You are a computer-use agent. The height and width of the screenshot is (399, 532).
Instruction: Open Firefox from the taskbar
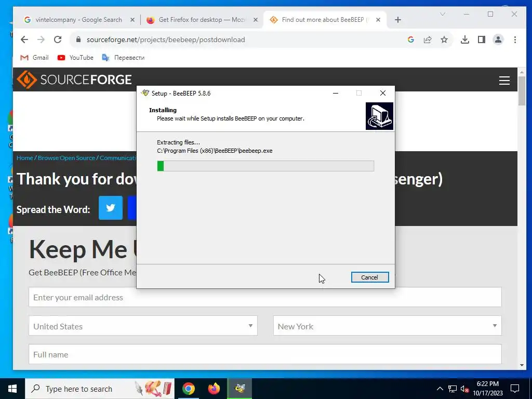point(214,389)
